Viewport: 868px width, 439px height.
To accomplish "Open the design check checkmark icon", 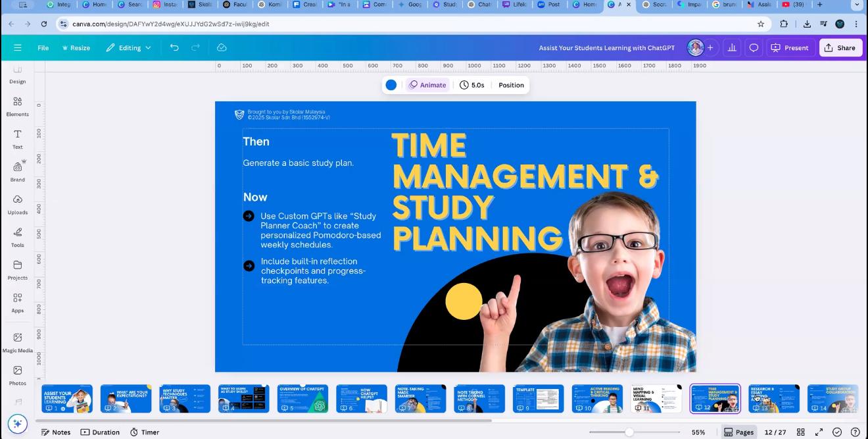I will [837, 432].
